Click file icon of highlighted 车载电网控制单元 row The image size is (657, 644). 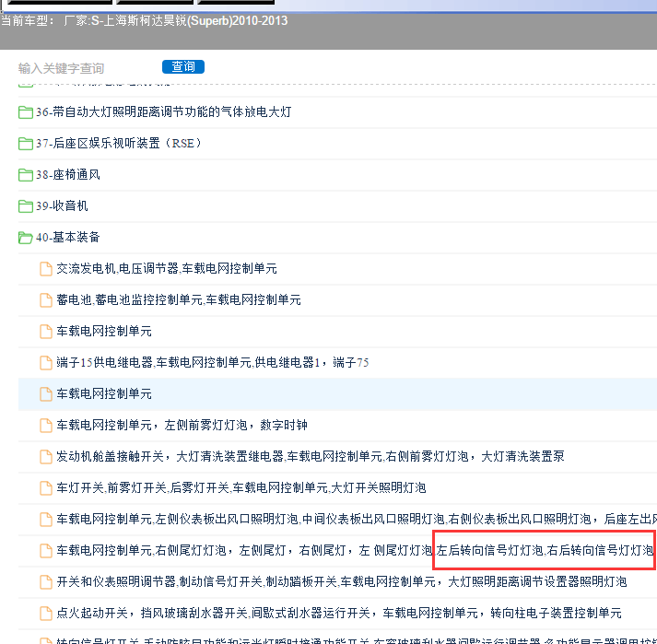46,394
